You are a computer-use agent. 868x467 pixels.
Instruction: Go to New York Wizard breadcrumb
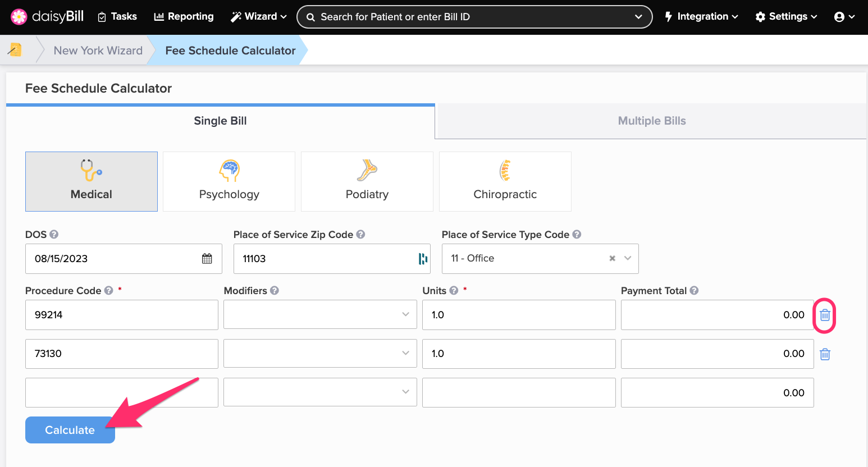click(x=98, y=51)
